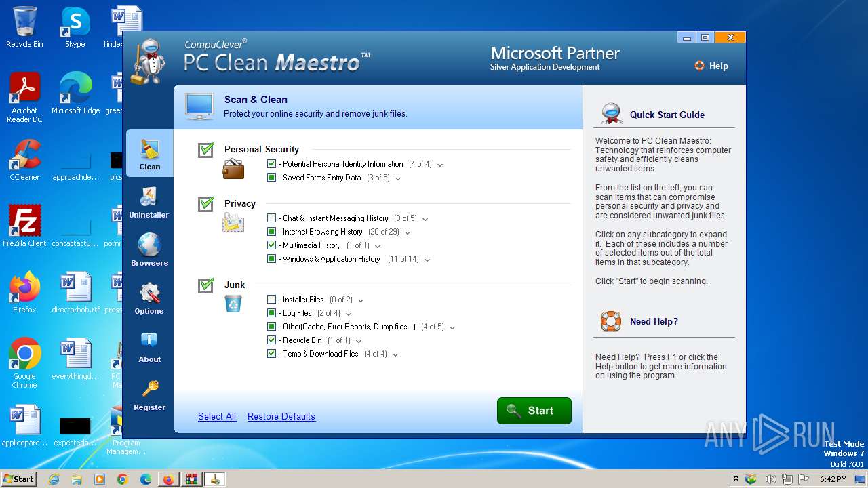Expand Internet Browsing History items
Image resolution: width=868 pixels, height=488 pixels.
pos(408,232)
